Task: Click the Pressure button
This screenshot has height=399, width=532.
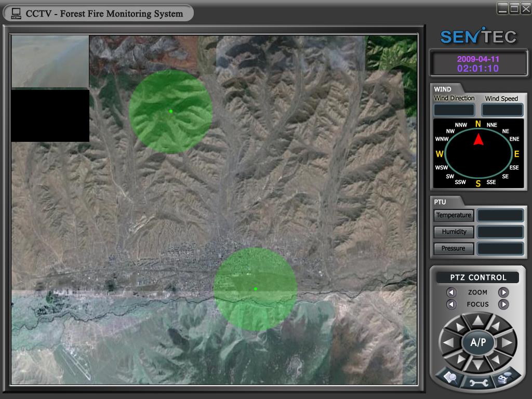Action: [x=454, y=248]
